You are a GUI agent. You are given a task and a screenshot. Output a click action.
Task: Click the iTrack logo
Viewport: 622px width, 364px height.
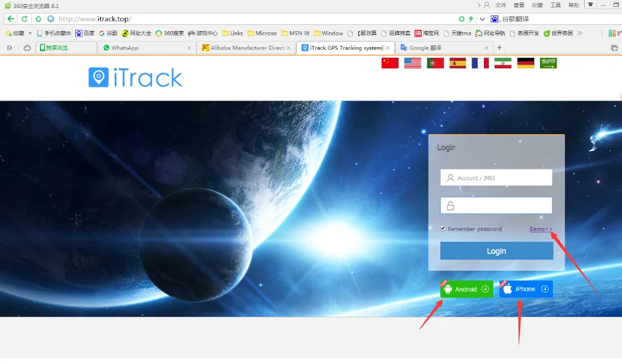point(136,78)
